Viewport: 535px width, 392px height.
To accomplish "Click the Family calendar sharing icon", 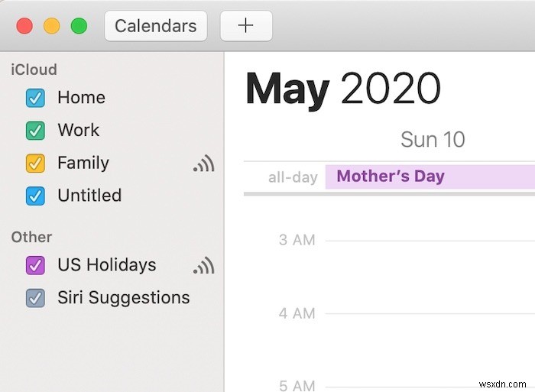I will [x=203, y=164].
